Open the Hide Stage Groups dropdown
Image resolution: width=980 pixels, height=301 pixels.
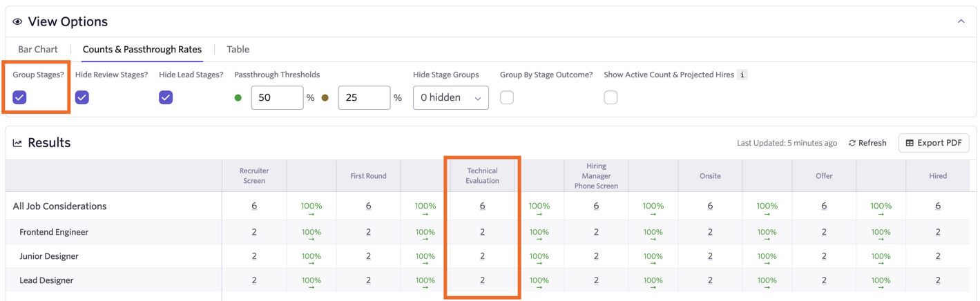point(451,98)
